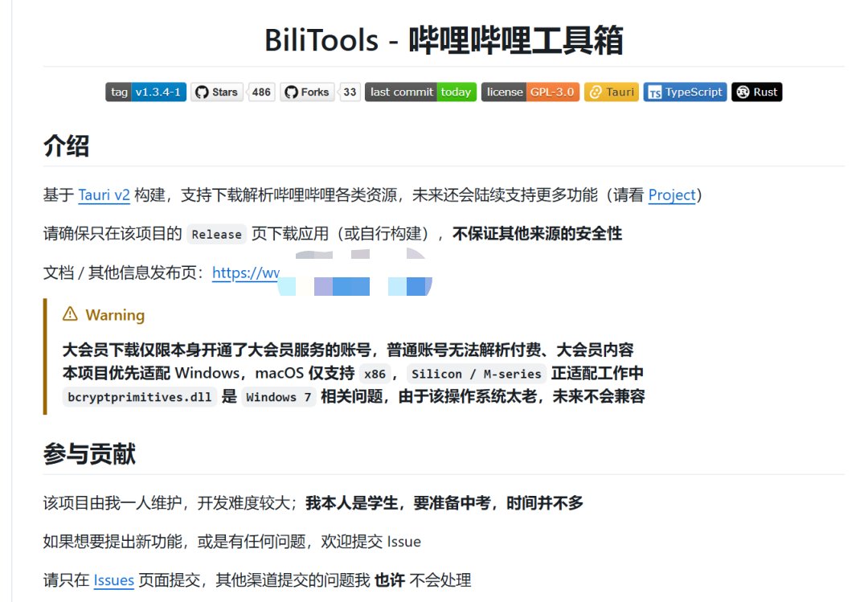Click the TypeScript badge

tap(686, 92)
